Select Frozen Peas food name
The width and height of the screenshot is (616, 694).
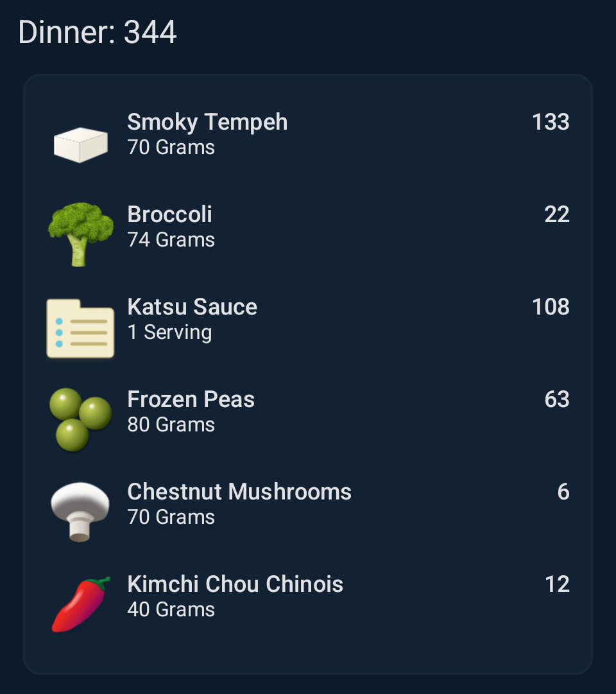(x=191, y=399)
